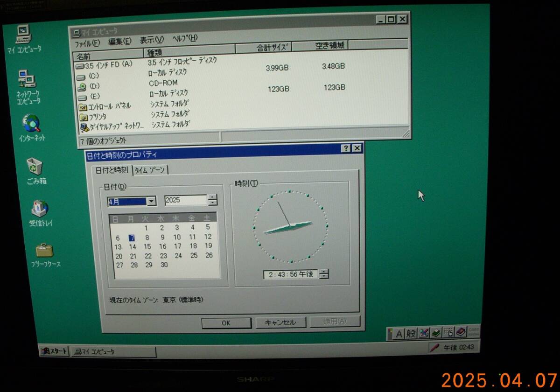The width and height of the screenshot is (560, 392).
Task: Select day 26 in the calendar
Action: pyautogui.click(x=209, y=255)
